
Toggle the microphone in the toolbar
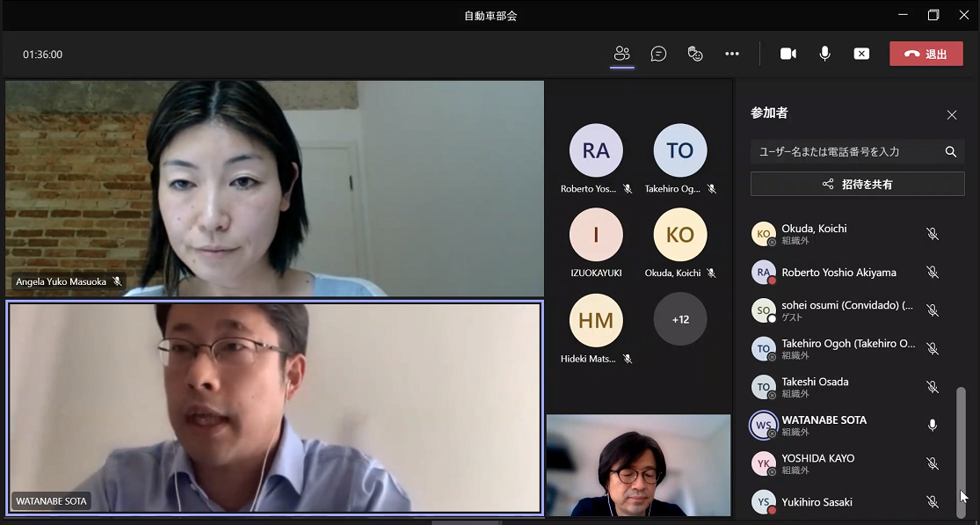pyautogui.click(x=824, y=54)
